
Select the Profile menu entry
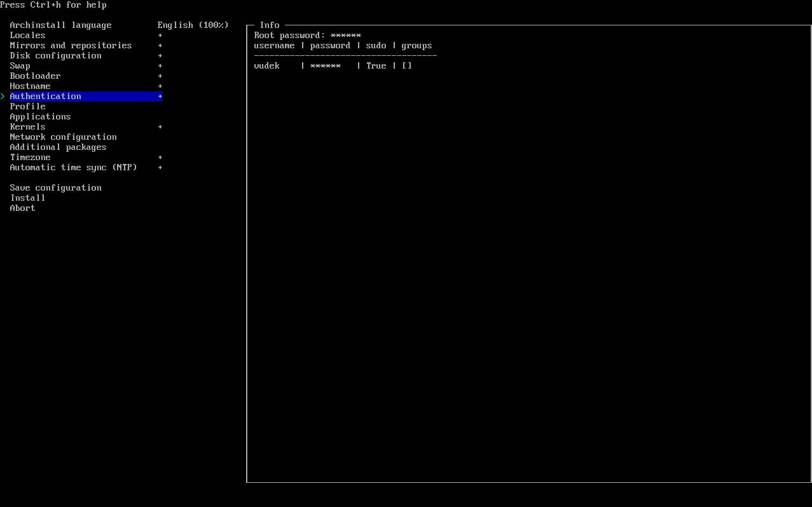(x=28, y=107)
